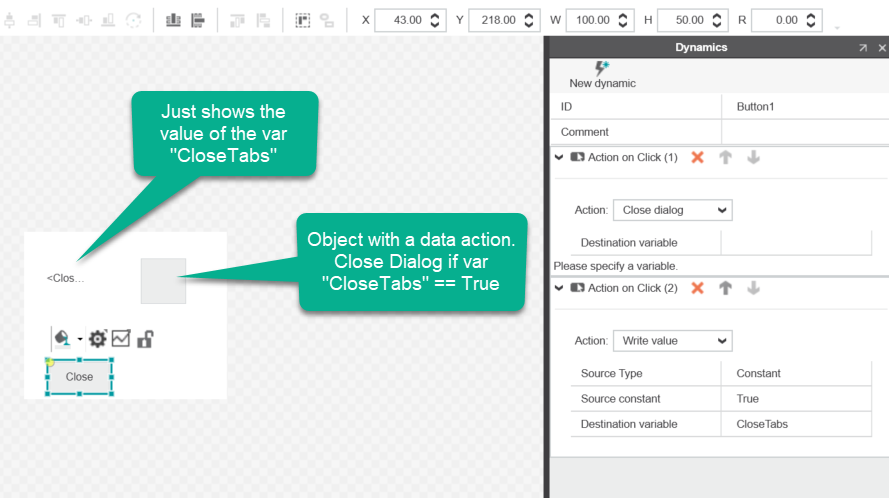The width and height of the screenshot is (889, 498).
Task: Collapse the Action on Click (1) section
Action: [559, 158]
